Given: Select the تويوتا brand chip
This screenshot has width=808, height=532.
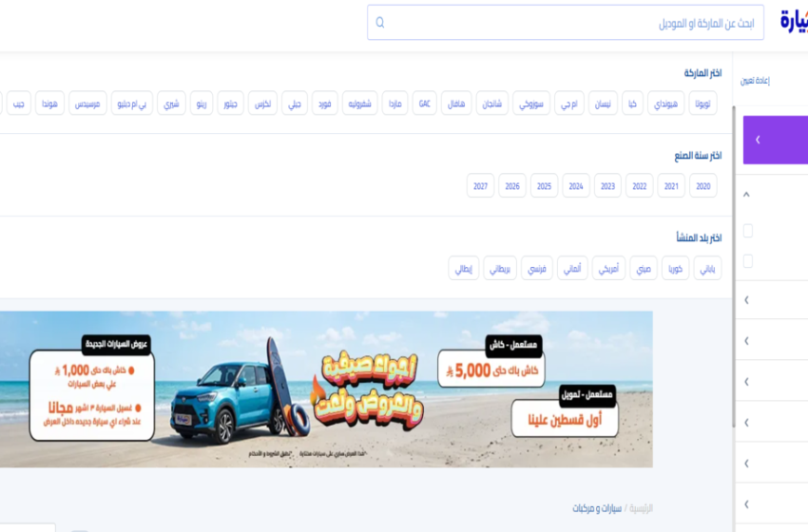Looking at the screenshot, I should [702, 104].
